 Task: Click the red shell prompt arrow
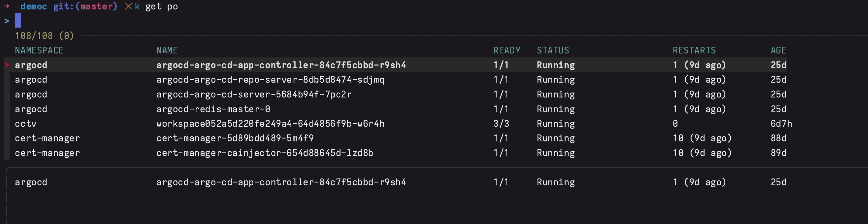[7, 7]
